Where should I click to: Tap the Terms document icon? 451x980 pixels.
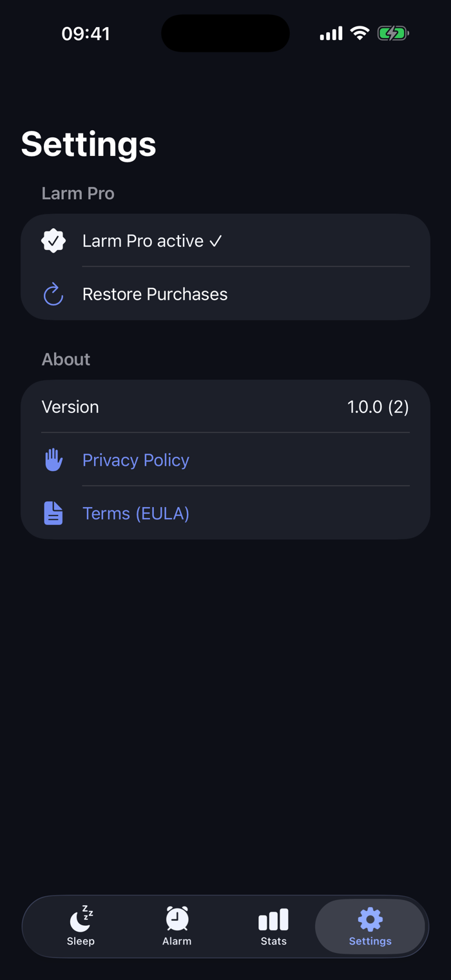pyautogui.click(x=53, y=514)
